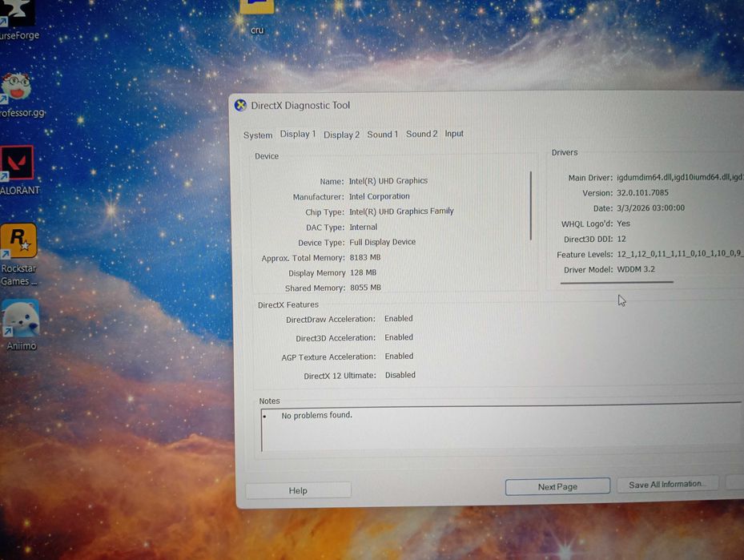Select the '128 MB' display memory value
The width and height of the screenshot is (744, 560).
click(363, 272)
